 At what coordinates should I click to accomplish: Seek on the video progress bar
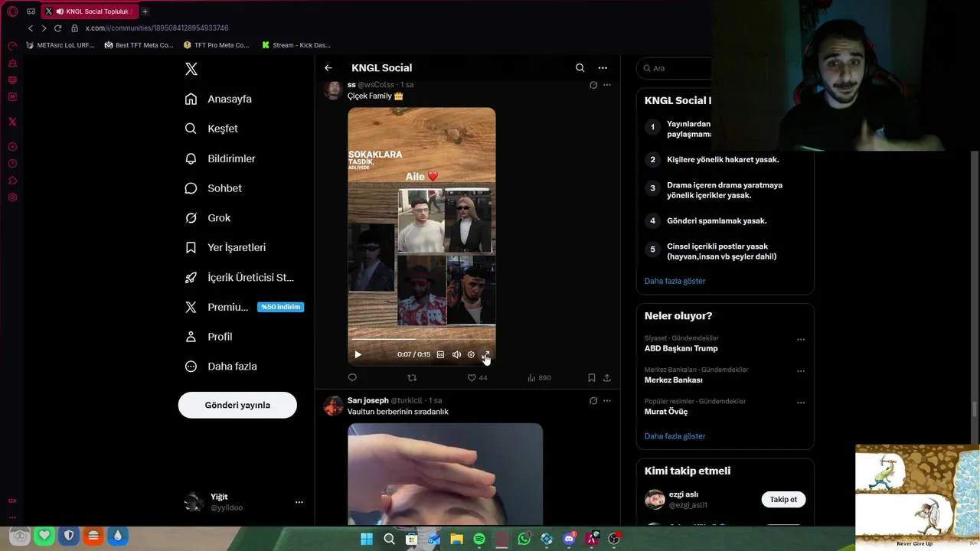click(422, 340)
